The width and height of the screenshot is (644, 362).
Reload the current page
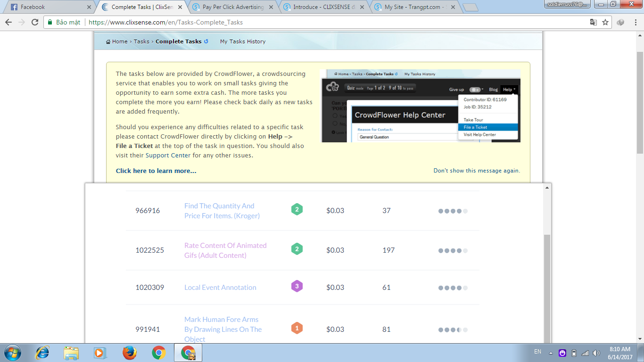point(35,22)
